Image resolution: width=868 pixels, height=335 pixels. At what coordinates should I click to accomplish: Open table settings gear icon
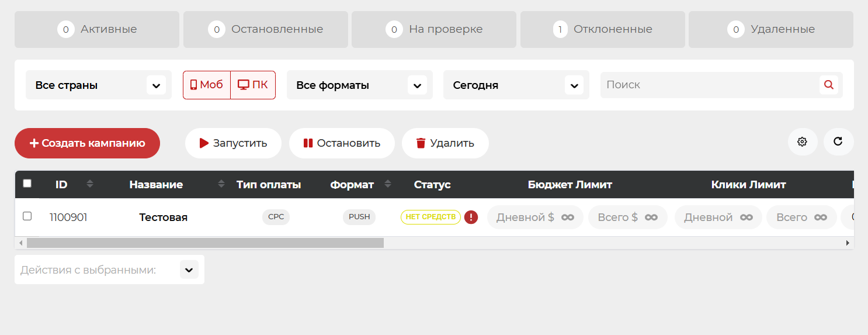pyautogui.click(x=802, y=142)
